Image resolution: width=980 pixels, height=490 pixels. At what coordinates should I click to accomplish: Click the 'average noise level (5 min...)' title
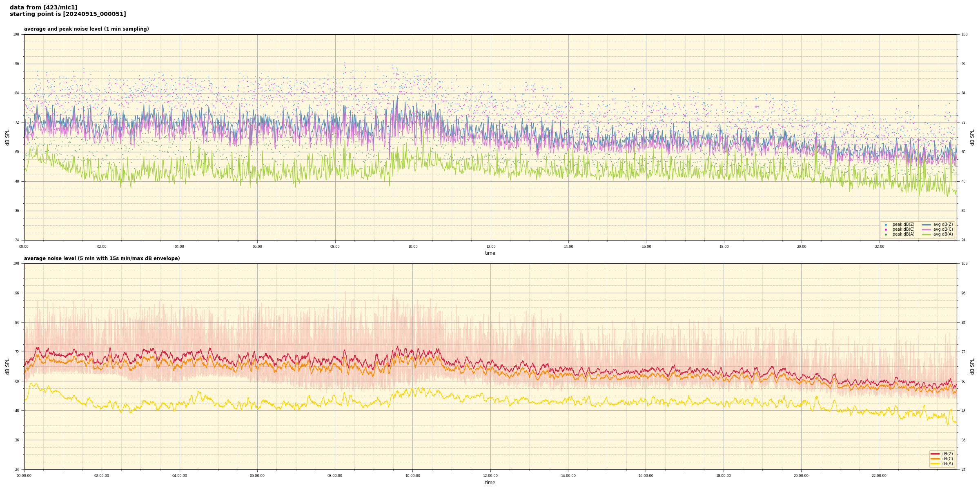coord(102,258)
